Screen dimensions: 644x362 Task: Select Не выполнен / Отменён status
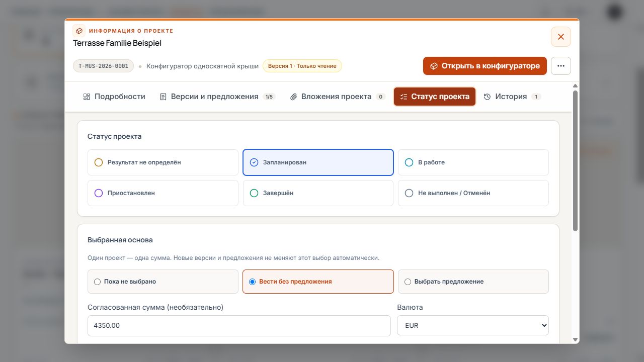pyautogui.click(x=473, y=193)
